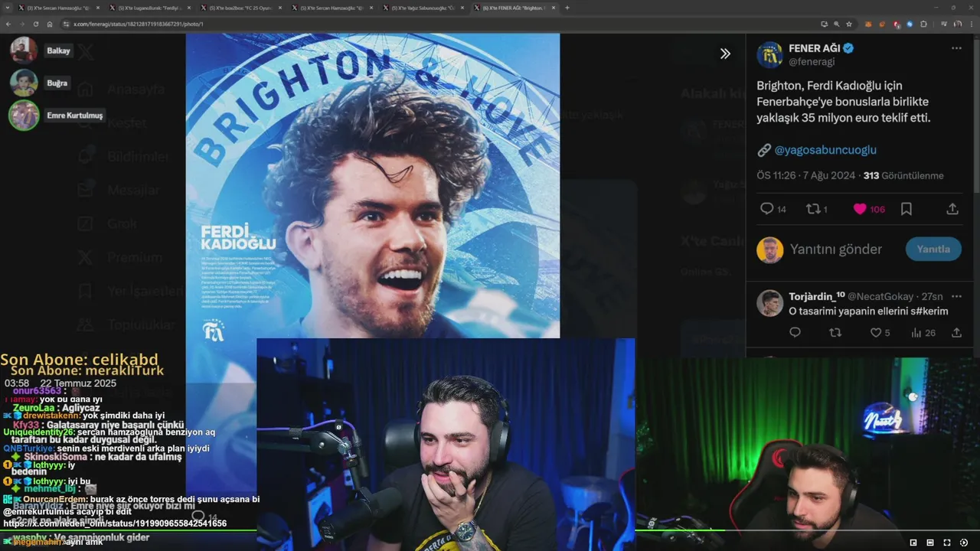Viewport: 980px width, 551px height.
Task: Click Emre Kurtulmuş voice participant avatar
Action: (24, 115)
